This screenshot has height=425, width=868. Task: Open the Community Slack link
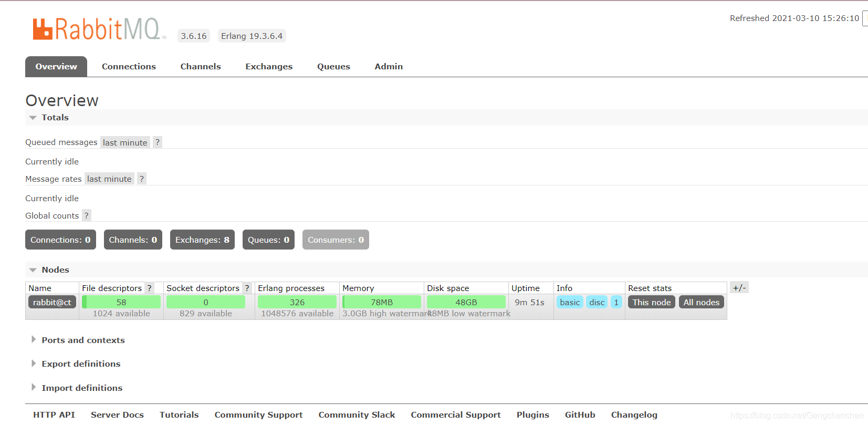pyautogui.click(x=357, y=414)
